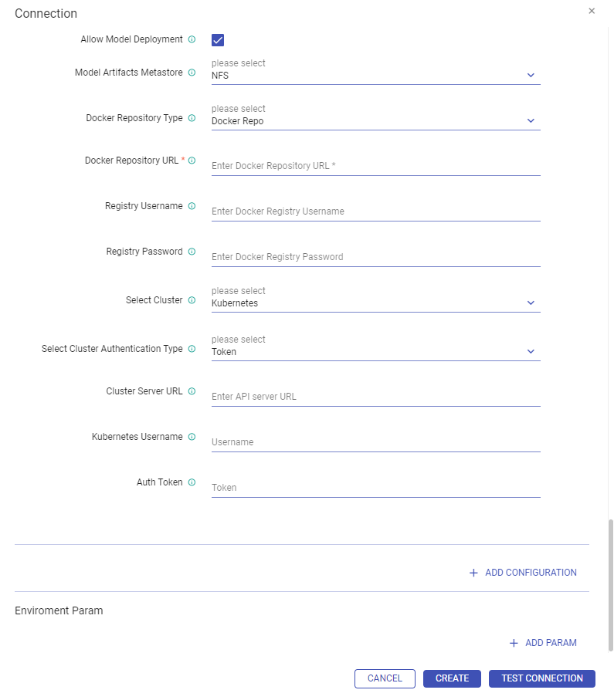The width and height of the screenshot is (614, 700).
Task: Focus the API server URL field
Action: click(x=376, y=397)
